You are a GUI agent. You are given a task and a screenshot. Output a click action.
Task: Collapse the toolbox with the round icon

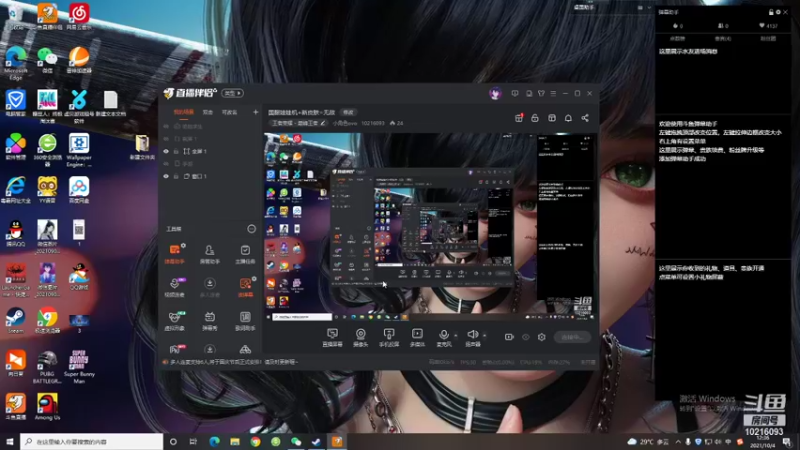(252, 229)
